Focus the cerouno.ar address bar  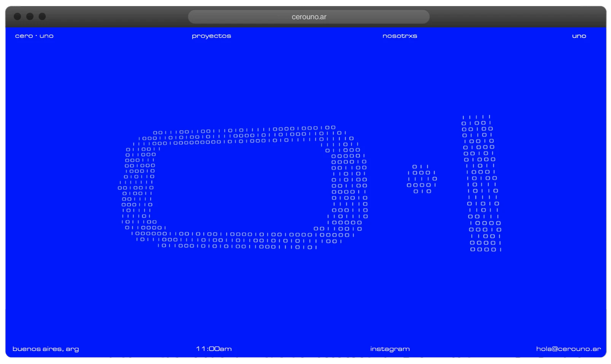309,17
